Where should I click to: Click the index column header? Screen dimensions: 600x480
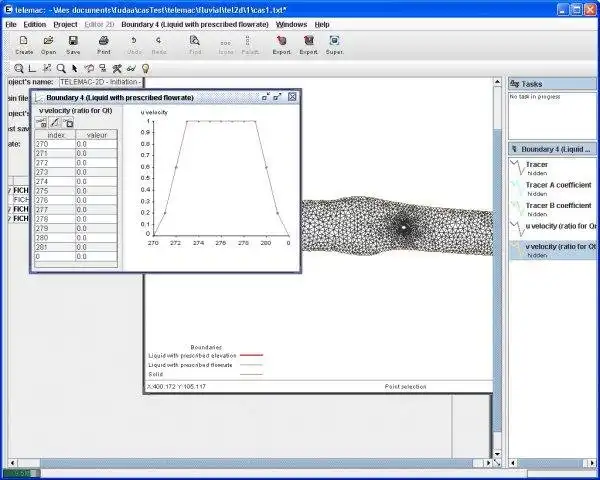[55, 135]
